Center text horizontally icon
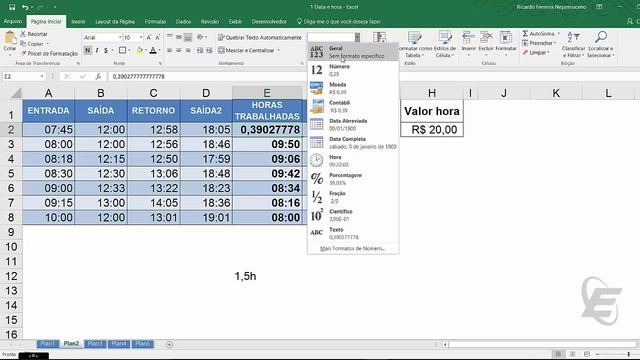The image size is (640, 360). click(179, 50)
